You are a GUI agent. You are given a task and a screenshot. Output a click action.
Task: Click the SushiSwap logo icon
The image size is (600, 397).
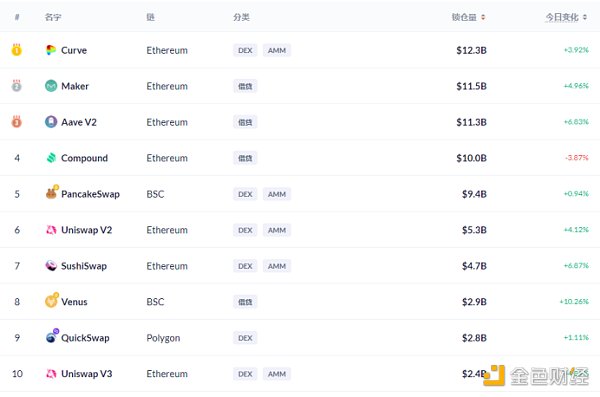tap(51, 265)
